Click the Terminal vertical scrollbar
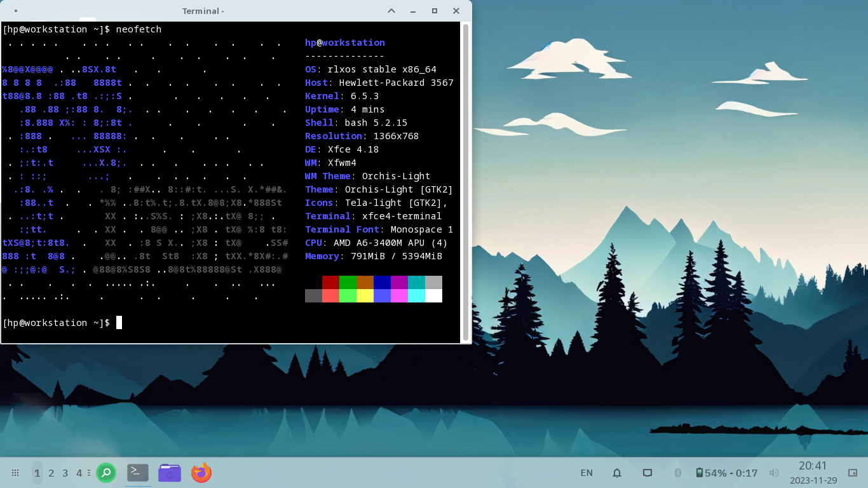 (x=466, y=182)
